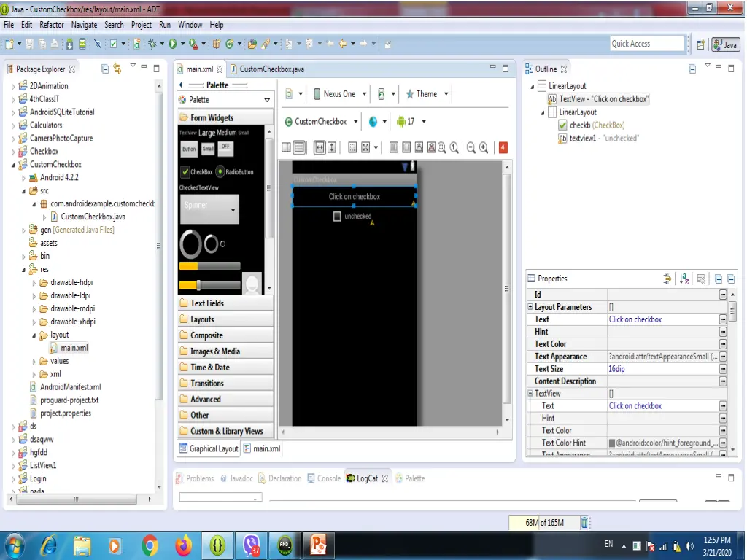Open PowerPoint from the Windows taskbar
The width and height of the screenshot is (747, 560).
[x=318, y=545]
